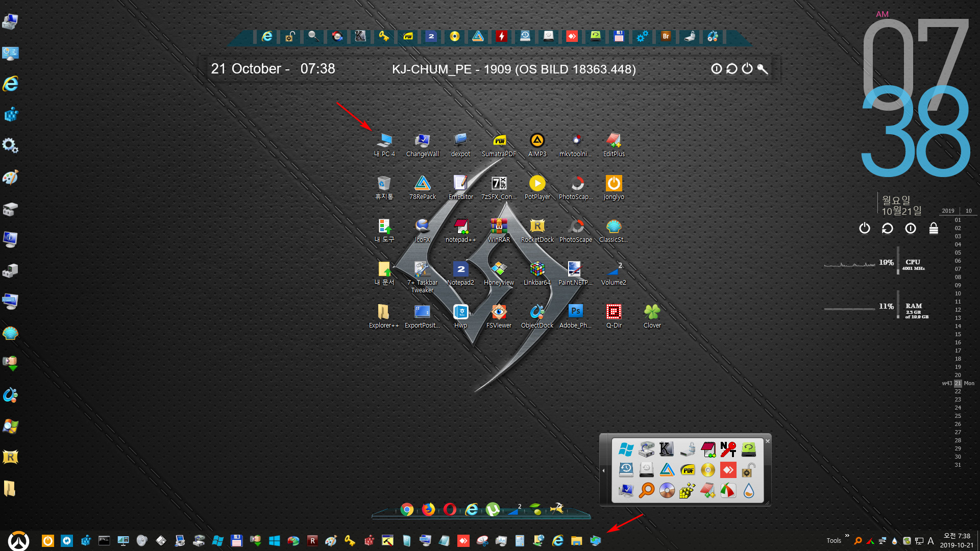Launch Chrome from the bottom dock

point(407,509)
